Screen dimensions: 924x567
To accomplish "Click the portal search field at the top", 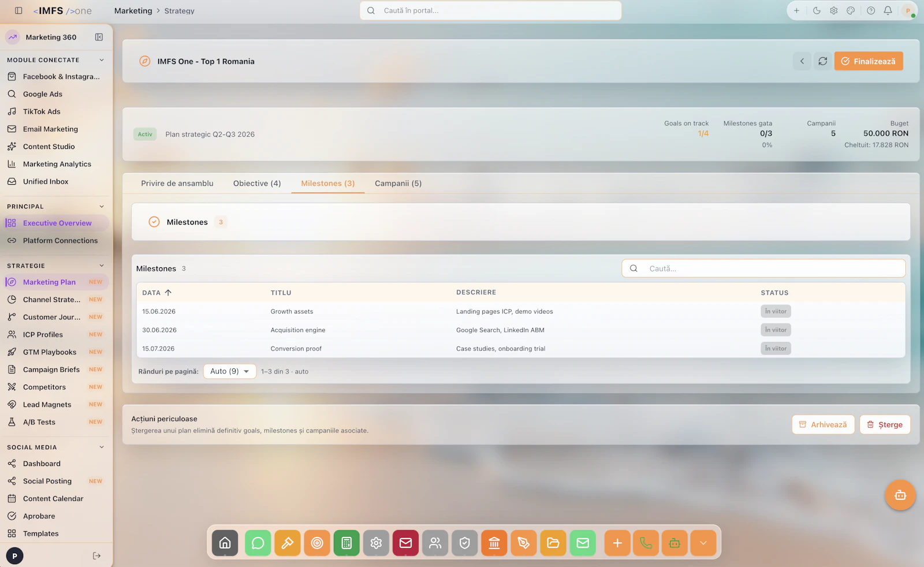I will 491,10.
